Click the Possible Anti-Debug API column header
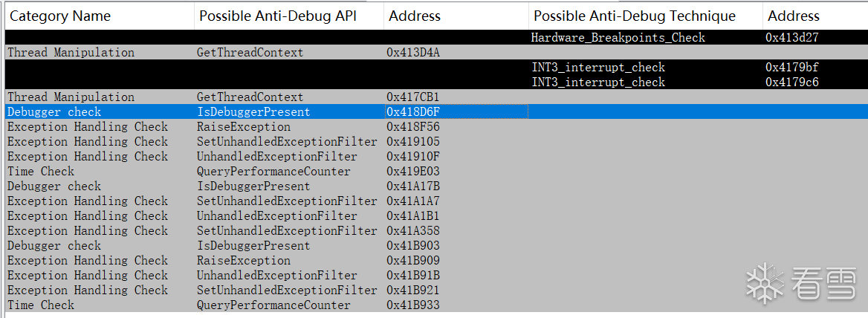Image resolution: width=868 pixels, height=318 pixels. click(278, 16)
